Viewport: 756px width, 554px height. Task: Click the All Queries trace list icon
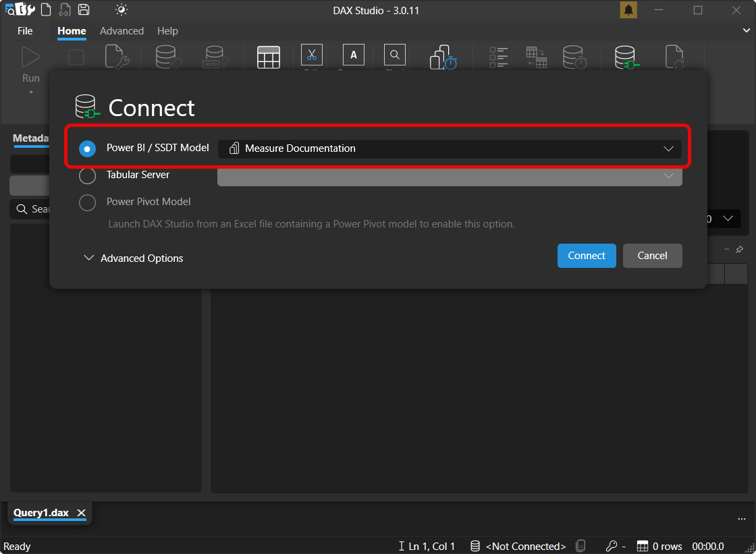pyautogui.click(x=499, y=57)
